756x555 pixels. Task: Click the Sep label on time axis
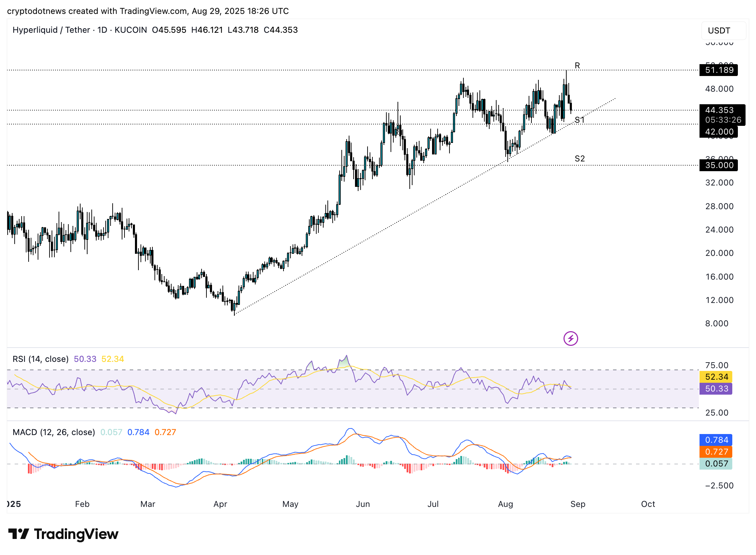[578, 504]
